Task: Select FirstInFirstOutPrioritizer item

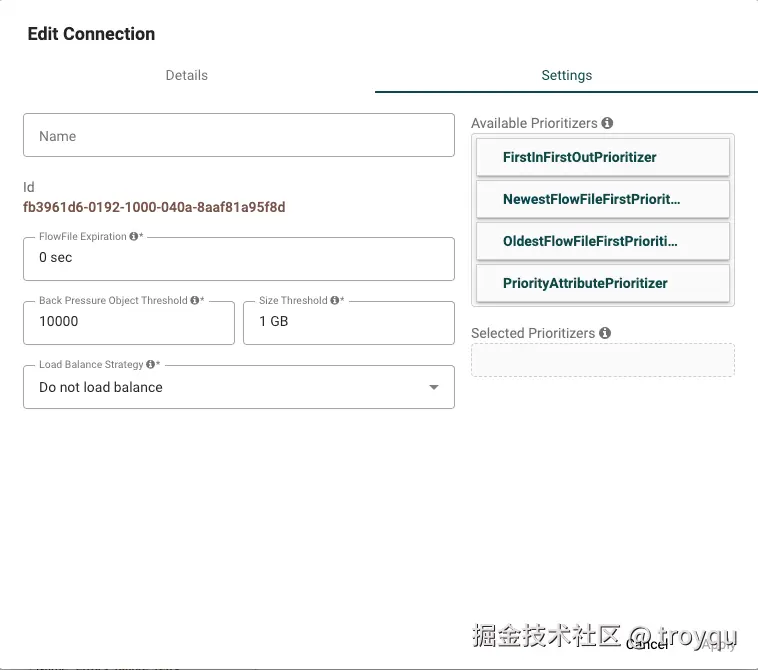Action: click(x=603, y=157)
